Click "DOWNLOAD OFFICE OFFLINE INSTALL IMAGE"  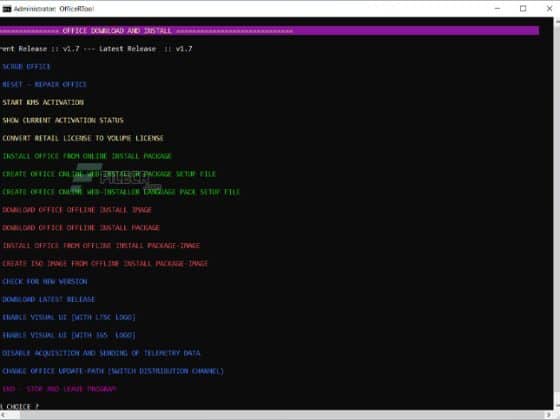(x=77, y=210)
